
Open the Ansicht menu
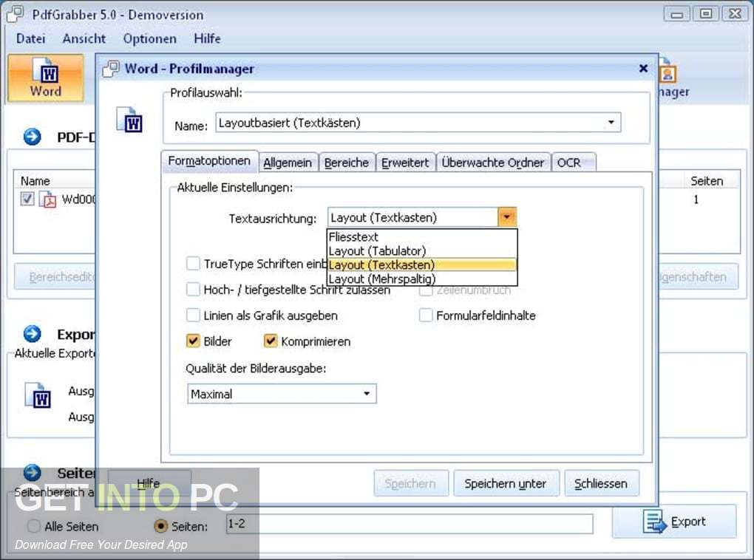(84, 38)
